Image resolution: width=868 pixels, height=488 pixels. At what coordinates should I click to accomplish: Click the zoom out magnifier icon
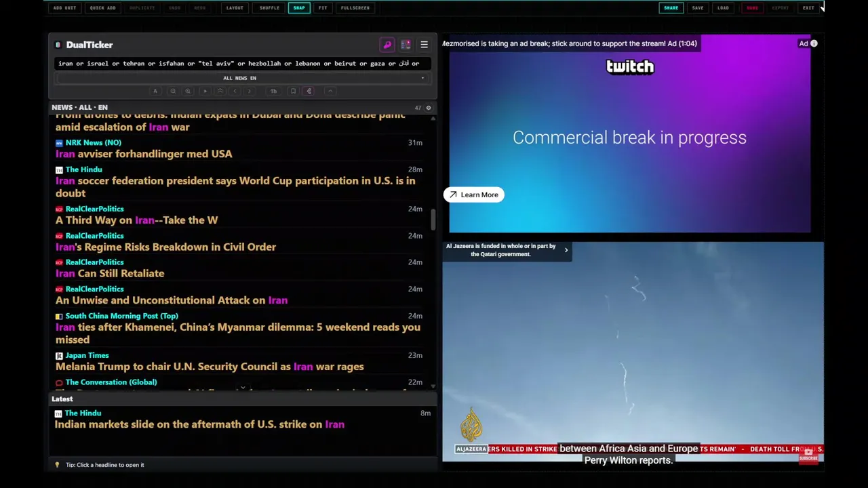[x=173, y=91]
